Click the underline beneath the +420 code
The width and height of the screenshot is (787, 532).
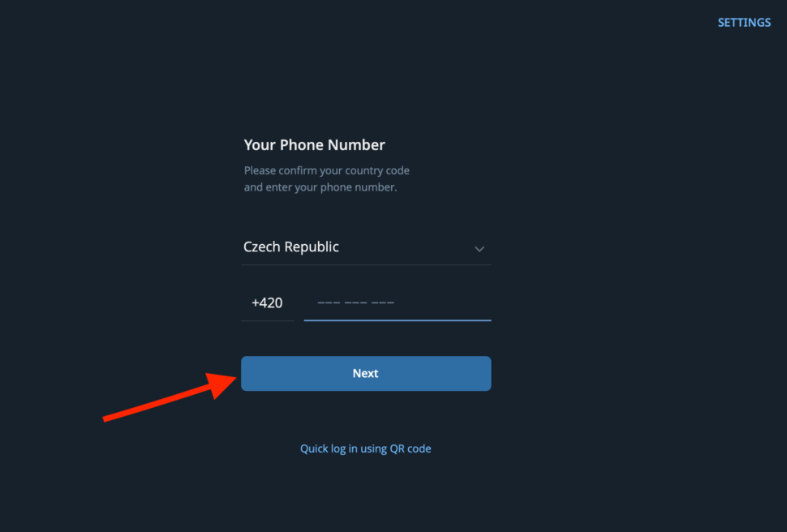267,320
